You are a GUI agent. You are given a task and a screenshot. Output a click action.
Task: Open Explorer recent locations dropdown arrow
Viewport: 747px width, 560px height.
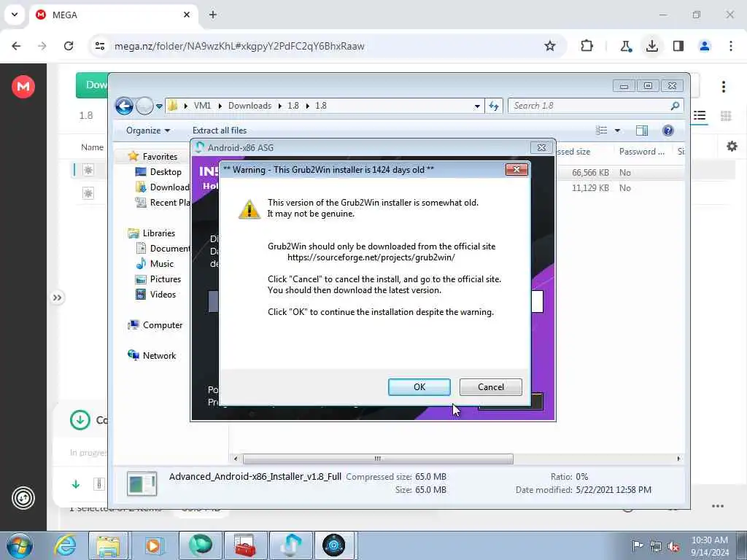pyautogui.click(x=159, y=106)
